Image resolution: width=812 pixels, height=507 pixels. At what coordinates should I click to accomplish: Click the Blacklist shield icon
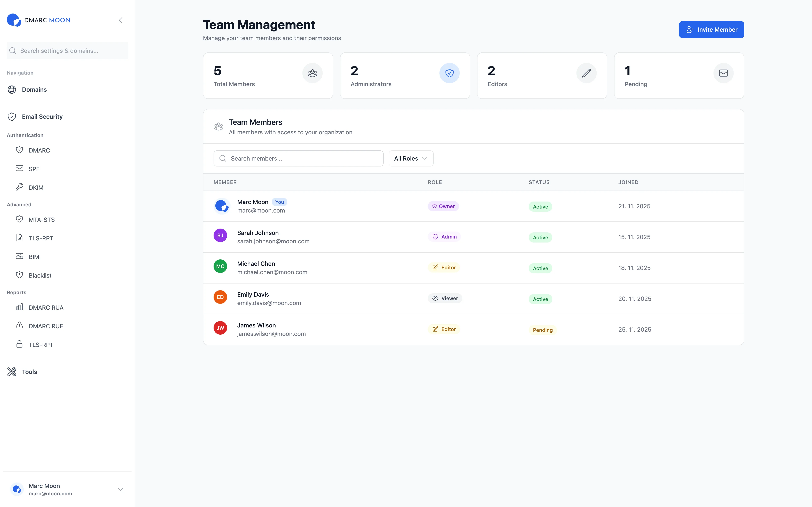(x=19, y=275)
